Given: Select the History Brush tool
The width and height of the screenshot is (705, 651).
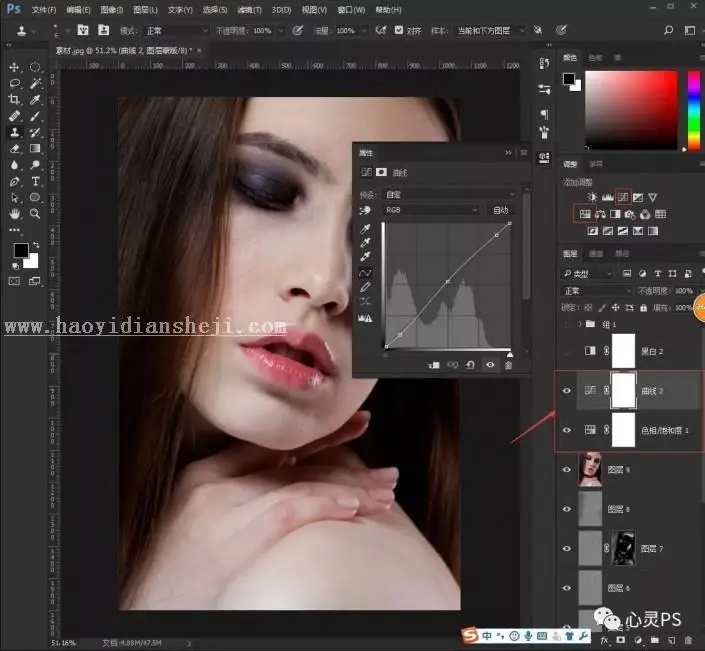Looking at the screenshot, I should (35, 132).
